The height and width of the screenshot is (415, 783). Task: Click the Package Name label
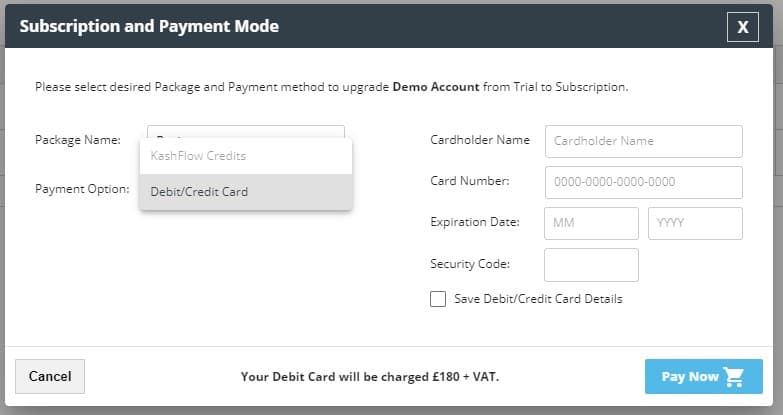78,140
